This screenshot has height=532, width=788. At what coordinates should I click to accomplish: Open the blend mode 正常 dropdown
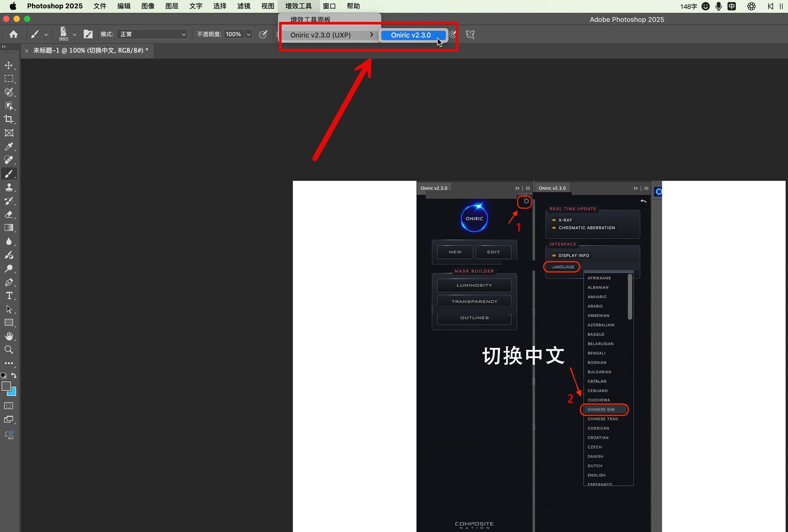(152, 34)
